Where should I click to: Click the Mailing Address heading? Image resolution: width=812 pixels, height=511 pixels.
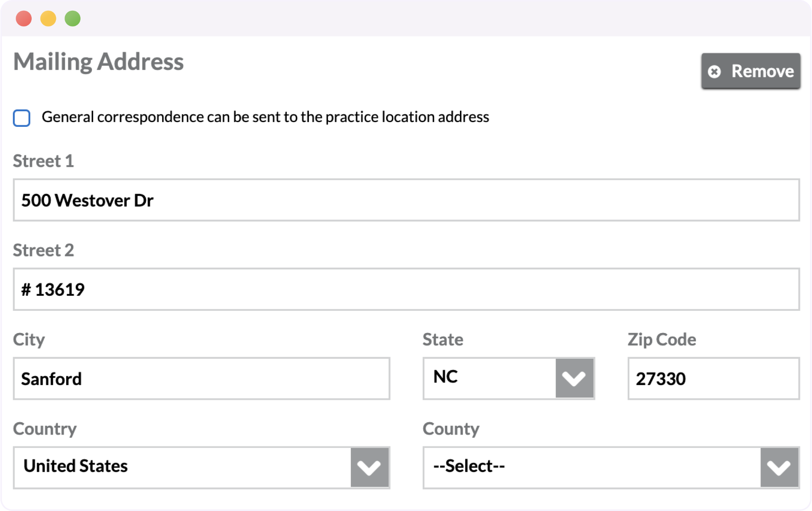(98, 62)
